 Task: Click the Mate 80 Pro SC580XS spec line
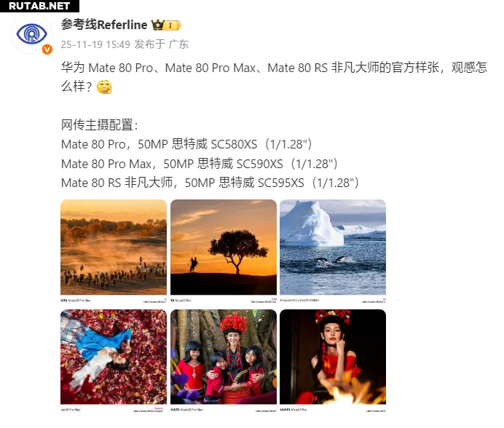(x=186, y=144)
